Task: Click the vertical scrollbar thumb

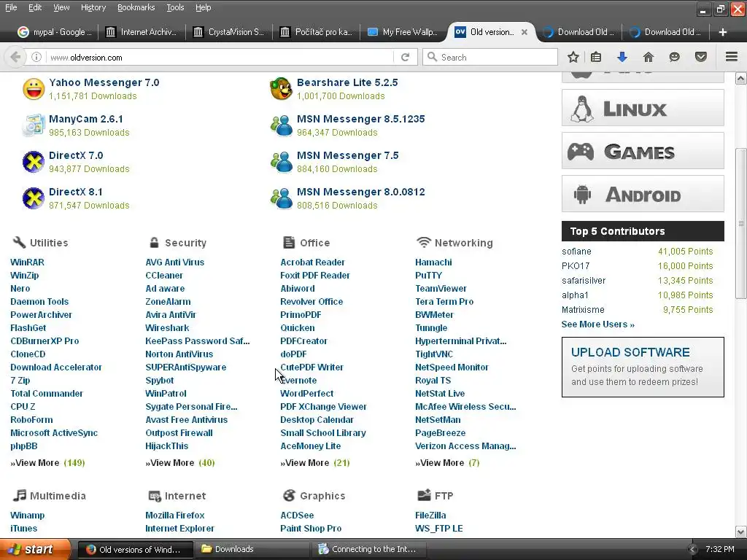Action: tap(741, 224)
